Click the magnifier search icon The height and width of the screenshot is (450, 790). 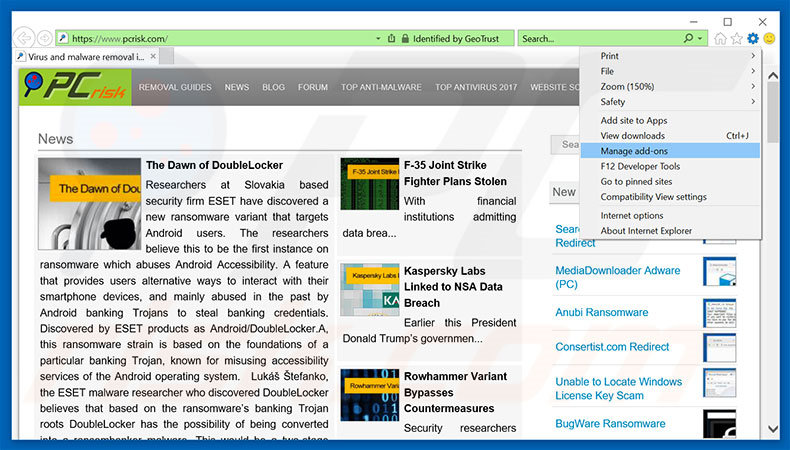[x=688, y=38]
